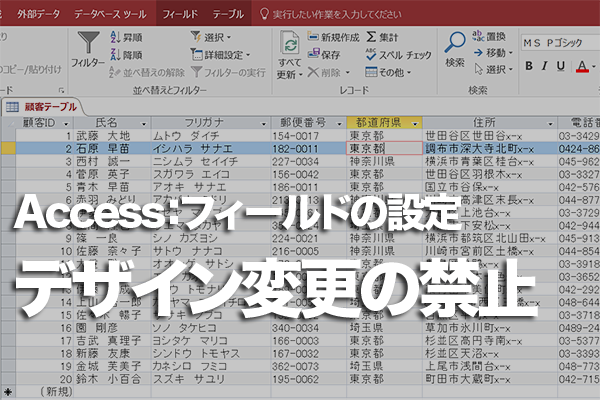Open the 住所 column dropdown arrow
The height and width of the screenshot is (400, 600).
pyautogui.click(x=550, y=124)
